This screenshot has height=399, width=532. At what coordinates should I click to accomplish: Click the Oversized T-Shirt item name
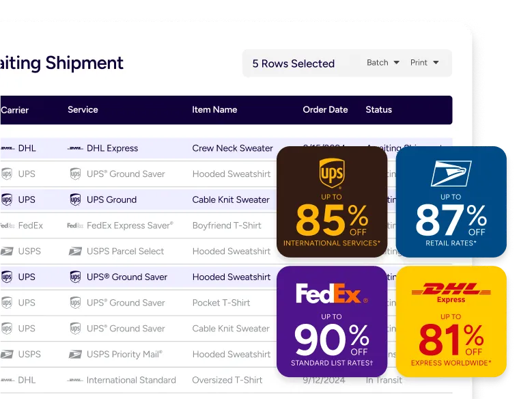click(227, 381)
